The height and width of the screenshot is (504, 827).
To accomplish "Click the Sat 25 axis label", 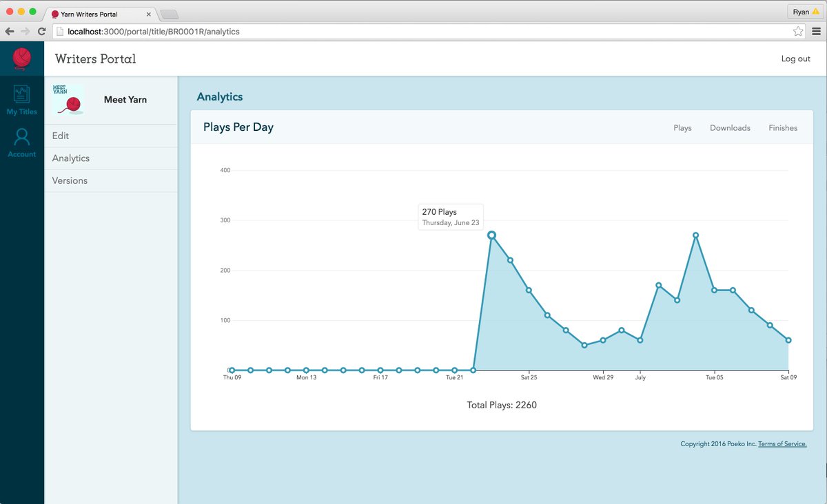I will [x=529, y=377].
